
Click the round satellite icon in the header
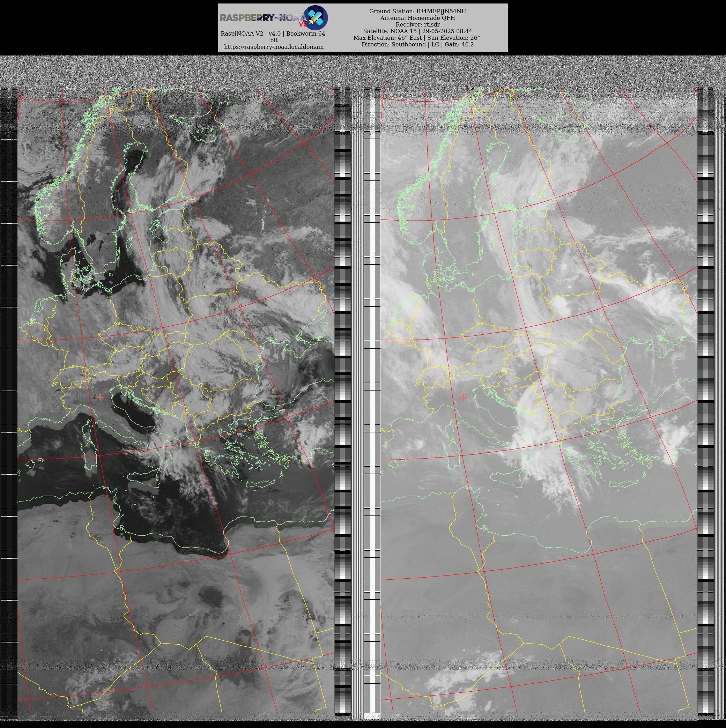pyautogui.click(x=316, y=18)
